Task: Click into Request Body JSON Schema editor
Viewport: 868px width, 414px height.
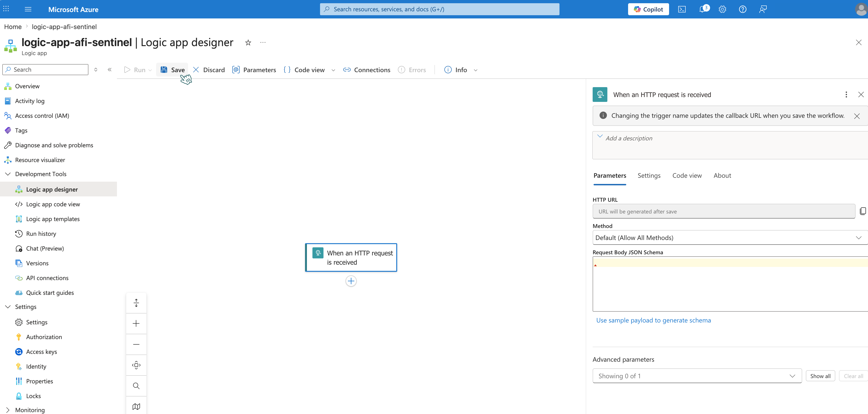Action: (730, 284)
